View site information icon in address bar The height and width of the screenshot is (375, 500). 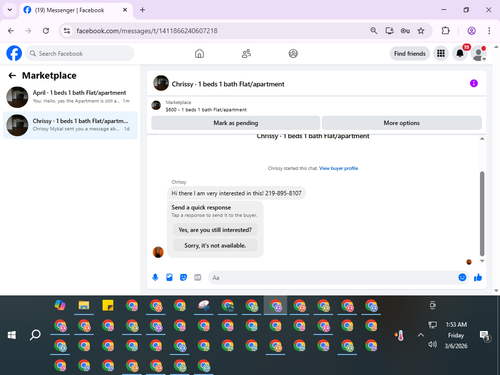tap(67, 31)
